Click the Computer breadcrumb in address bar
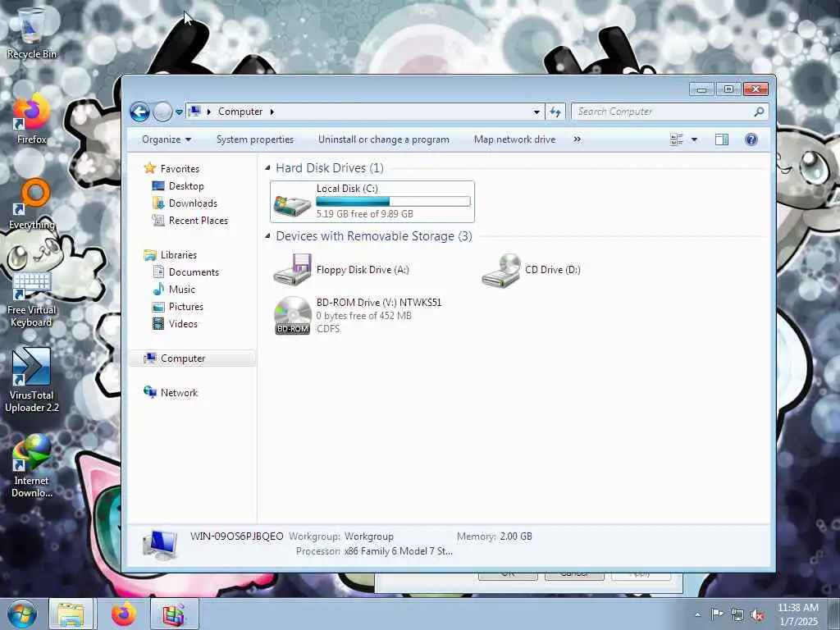Image resolution: width=840 pixels, height=630 pixels. [240, 112]
